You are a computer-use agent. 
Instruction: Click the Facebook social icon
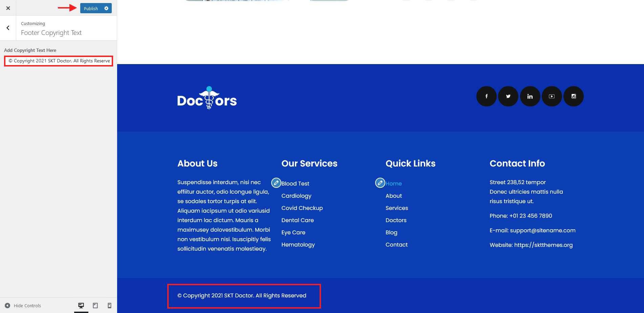point(486,96)
